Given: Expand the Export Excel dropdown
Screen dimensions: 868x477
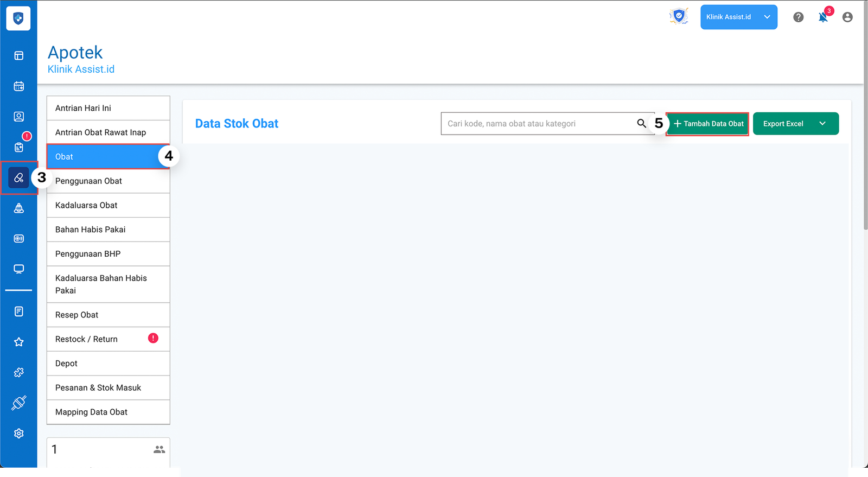Looking at the screenshot, I should pos(822,124).
